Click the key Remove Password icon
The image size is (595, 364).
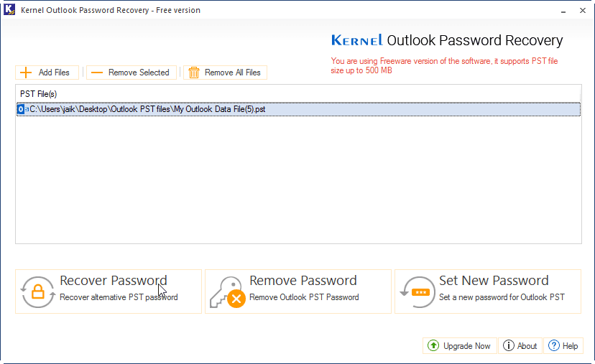pyautogui.click(x=226, y=291)
